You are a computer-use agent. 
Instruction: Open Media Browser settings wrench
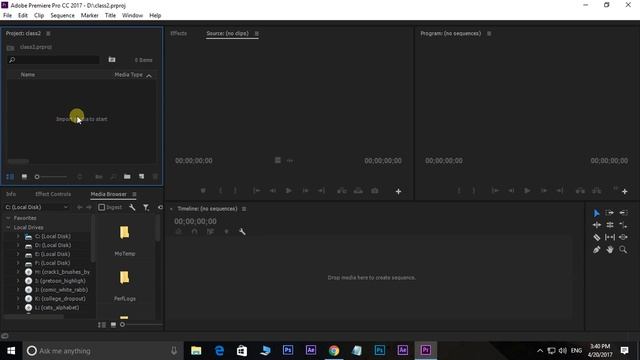[x=132, y=207]
